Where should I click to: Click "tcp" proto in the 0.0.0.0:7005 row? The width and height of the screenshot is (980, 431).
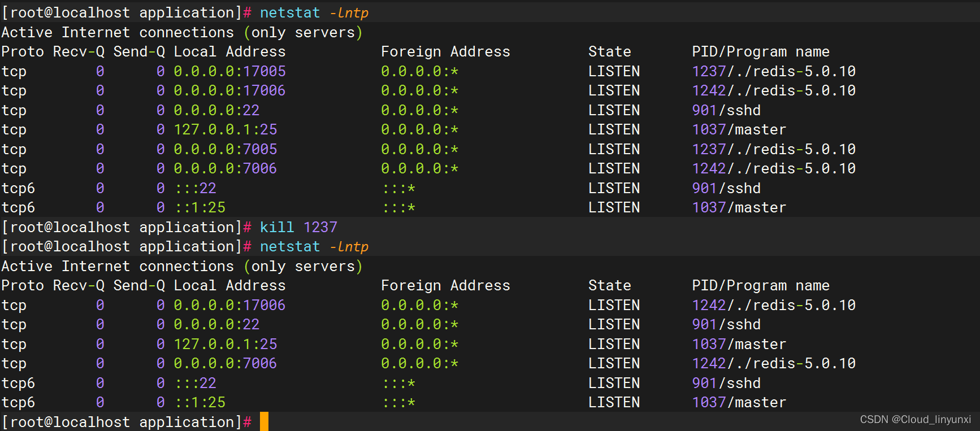point(14,149)
